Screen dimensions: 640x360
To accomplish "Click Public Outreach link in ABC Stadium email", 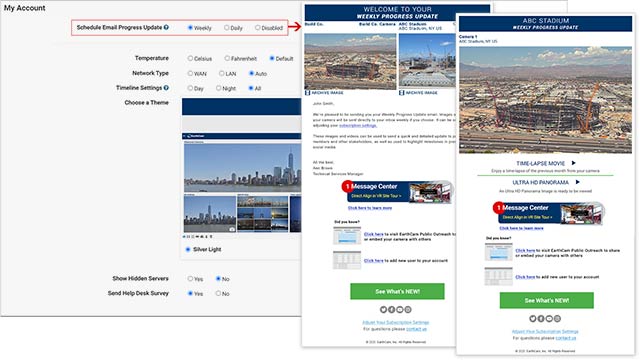I will pyautogui.click(x=525, y=251).
